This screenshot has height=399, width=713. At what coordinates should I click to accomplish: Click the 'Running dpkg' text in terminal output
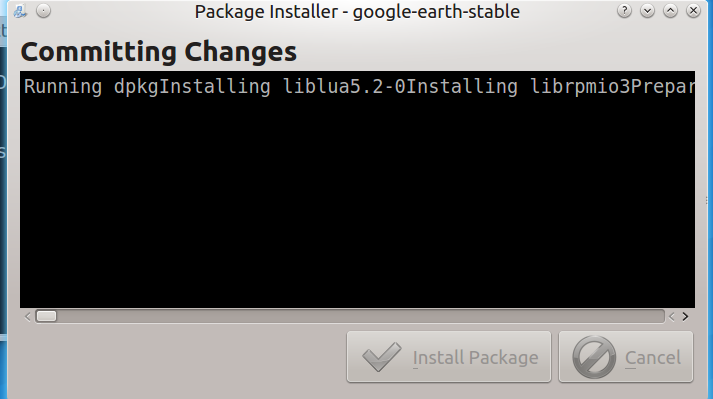coord(91,86)
